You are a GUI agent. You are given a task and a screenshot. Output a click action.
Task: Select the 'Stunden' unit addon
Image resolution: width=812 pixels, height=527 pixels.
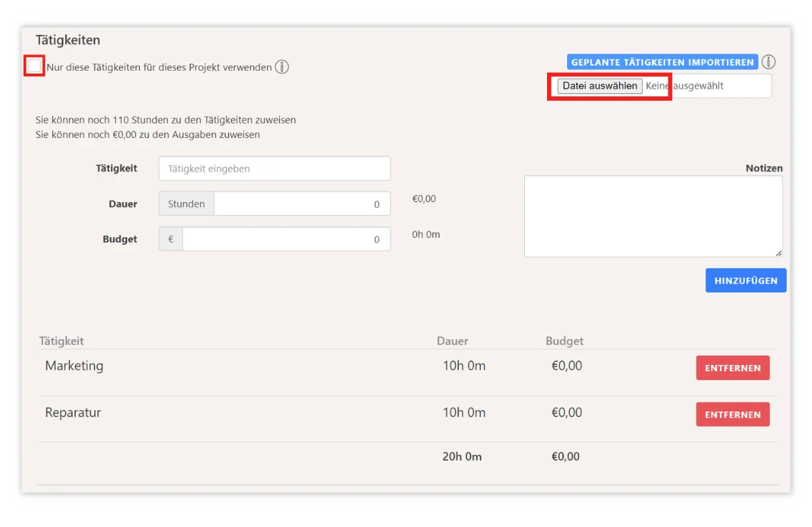pyautogui.click(x=186, y=204)
